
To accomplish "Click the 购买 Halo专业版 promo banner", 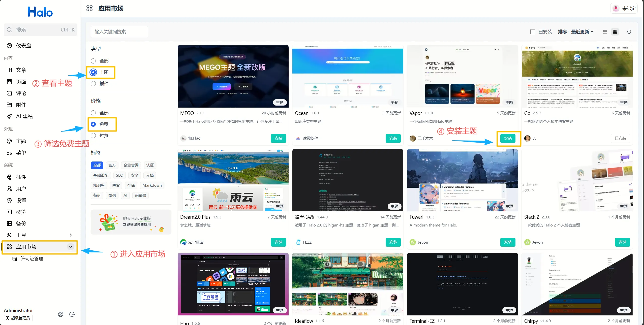I will [131, 222].
